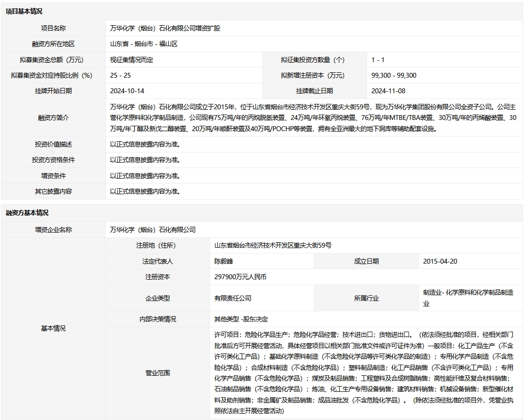Click the company name in the 增资企业名称 row
The image size is (525, 420).
pyautogui.click(x=153, y=230)
